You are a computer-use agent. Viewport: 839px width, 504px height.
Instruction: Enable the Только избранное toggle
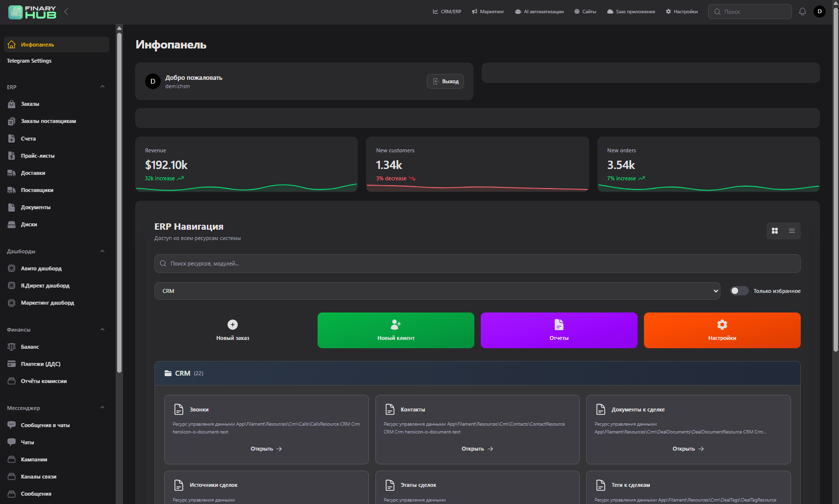coord(739,291)
